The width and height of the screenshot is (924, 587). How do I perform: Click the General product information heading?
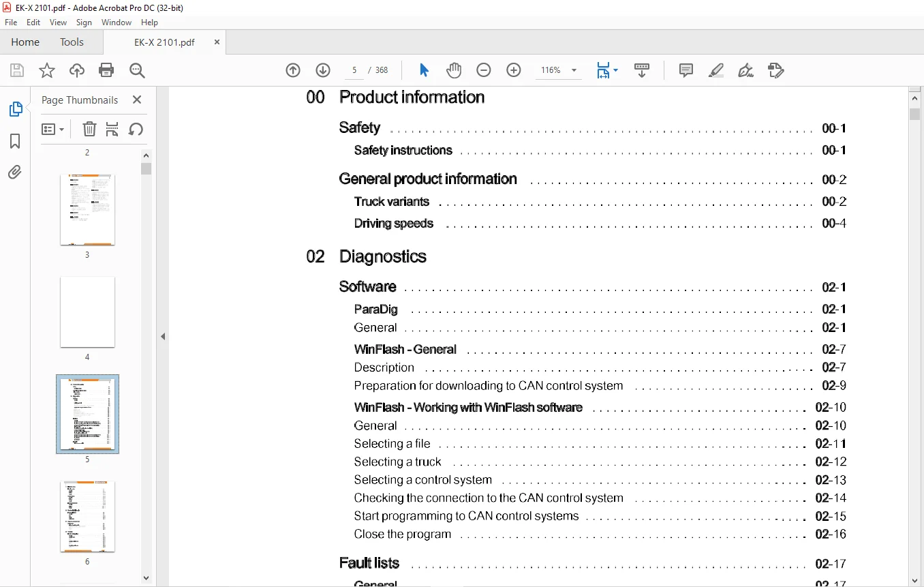tap(428, 179)
